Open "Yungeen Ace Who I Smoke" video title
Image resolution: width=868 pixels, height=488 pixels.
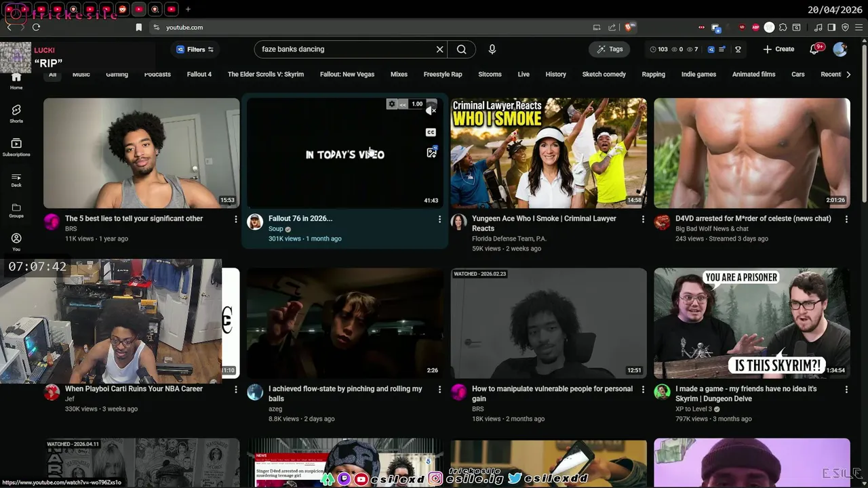coord(544,223)
